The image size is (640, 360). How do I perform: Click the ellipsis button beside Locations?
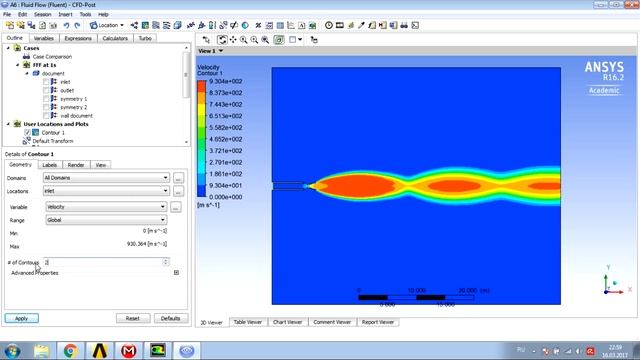click(178, 191)
